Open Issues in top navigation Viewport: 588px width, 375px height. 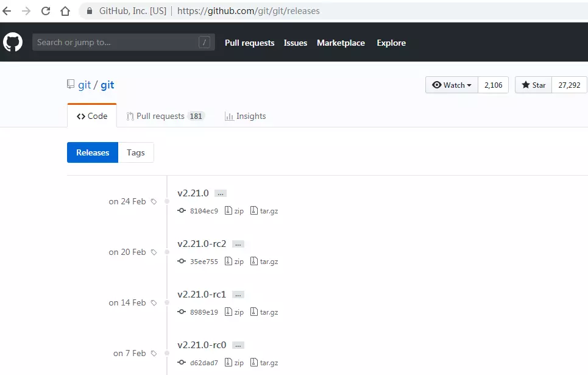[x=295, y=43]
